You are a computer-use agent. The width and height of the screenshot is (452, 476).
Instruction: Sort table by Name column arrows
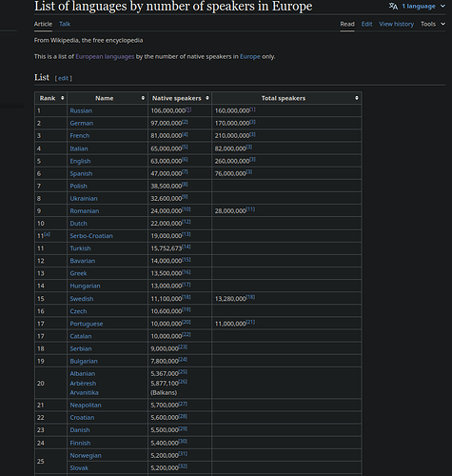143,98
